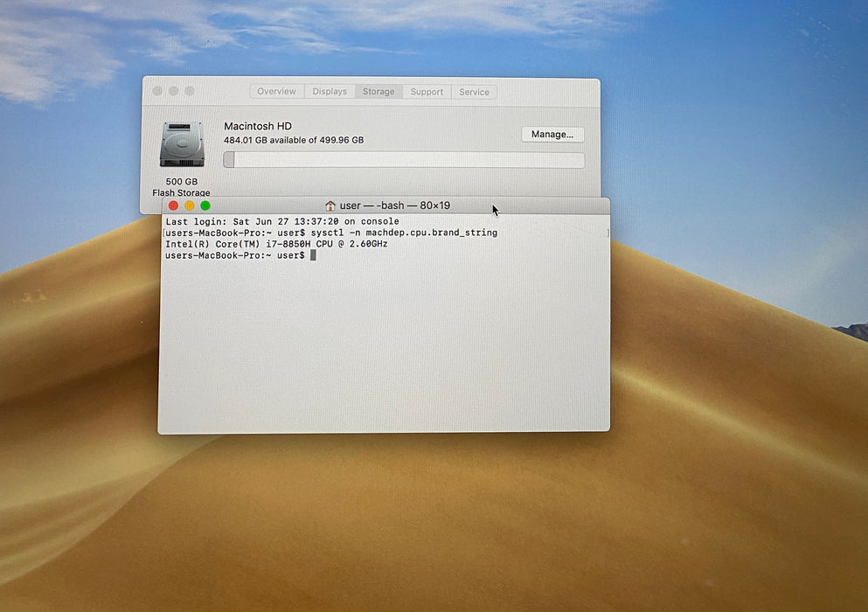
Task: Click the gray close button of storage window
Action: point(157,91)
